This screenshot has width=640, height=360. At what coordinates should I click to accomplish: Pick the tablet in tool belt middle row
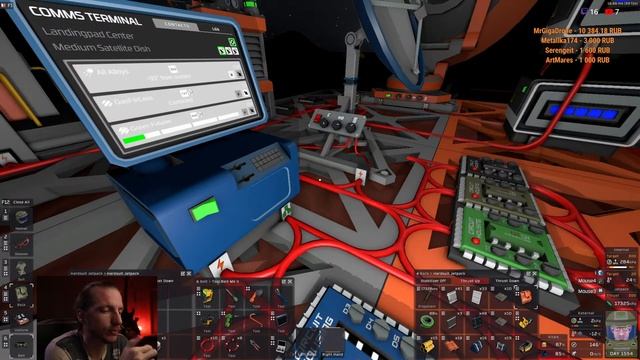[x=282, y=320]
